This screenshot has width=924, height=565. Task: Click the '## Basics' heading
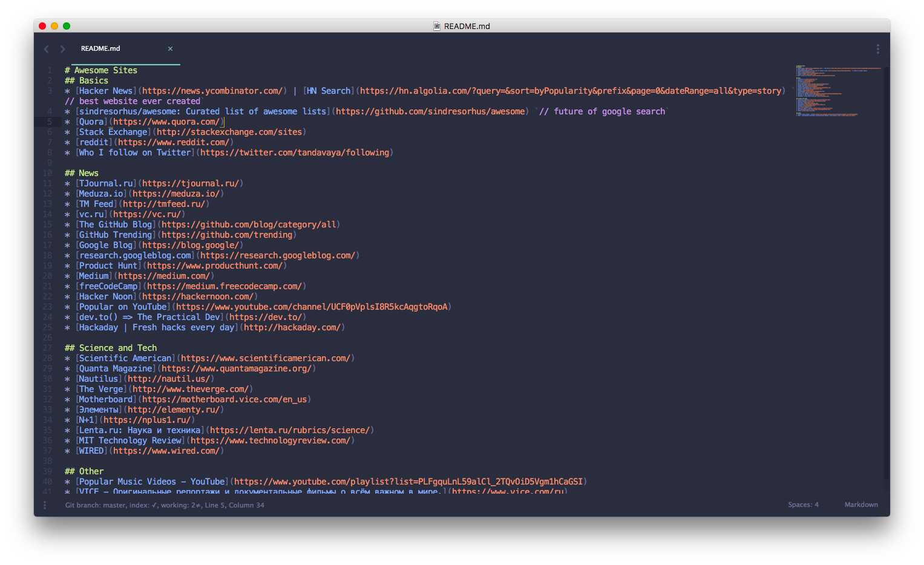click(87, 80)
